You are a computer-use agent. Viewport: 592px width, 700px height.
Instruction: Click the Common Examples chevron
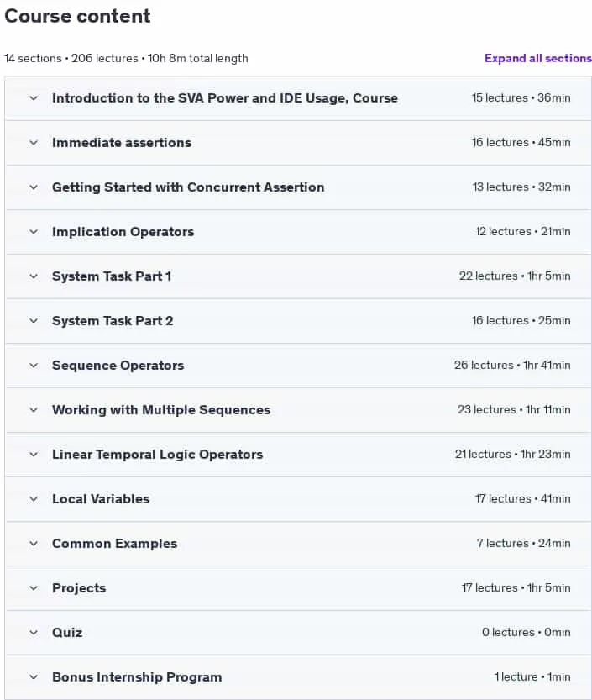click(x=34, y=544)
